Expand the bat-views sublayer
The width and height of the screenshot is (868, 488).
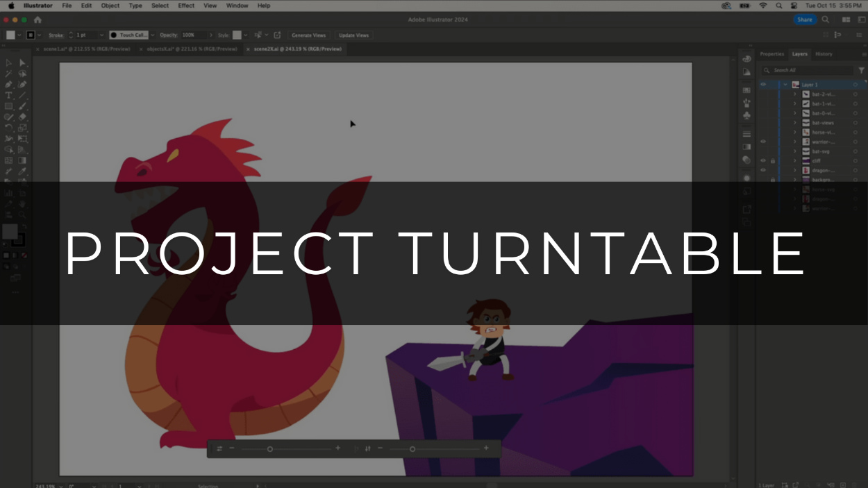(795, 123)
